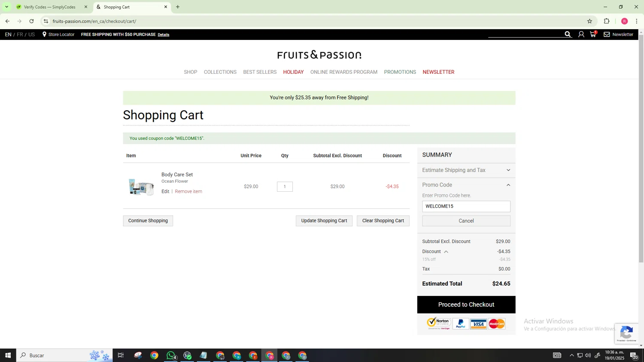
Task: Open ONLINE REWARDS PROGRAM page
Action: pos(344,72)
